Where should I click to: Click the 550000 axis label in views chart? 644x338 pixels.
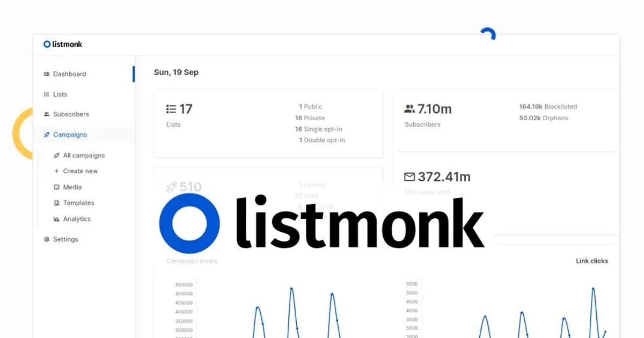tap(184, 284)
